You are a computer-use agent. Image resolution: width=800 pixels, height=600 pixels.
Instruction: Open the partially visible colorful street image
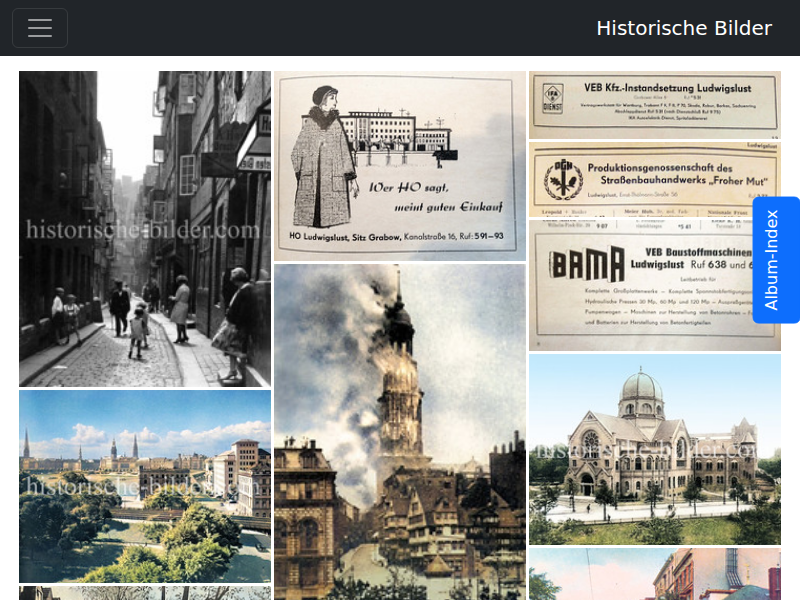click(655, 574)
